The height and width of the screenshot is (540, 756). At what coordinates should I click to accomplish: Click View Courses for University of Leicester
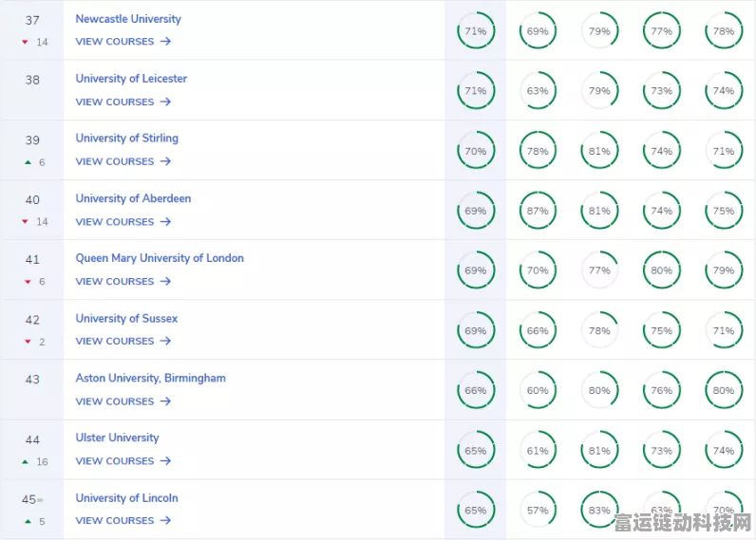click(x=123, y=102)
